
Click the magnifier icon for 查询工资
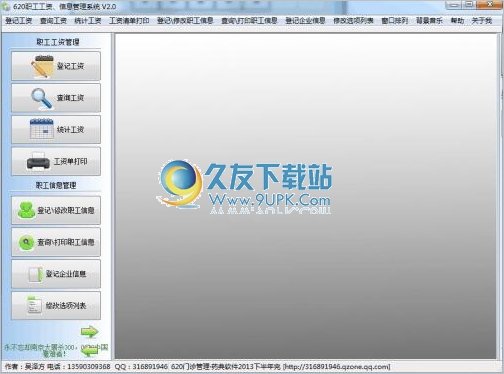[x=42, y=98]
